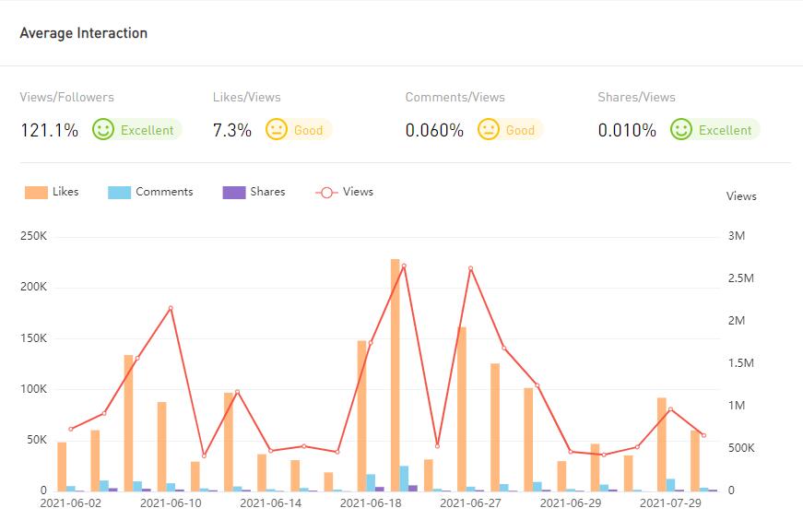Click the yellow face icon for Comments/Views

click(489, 129)
